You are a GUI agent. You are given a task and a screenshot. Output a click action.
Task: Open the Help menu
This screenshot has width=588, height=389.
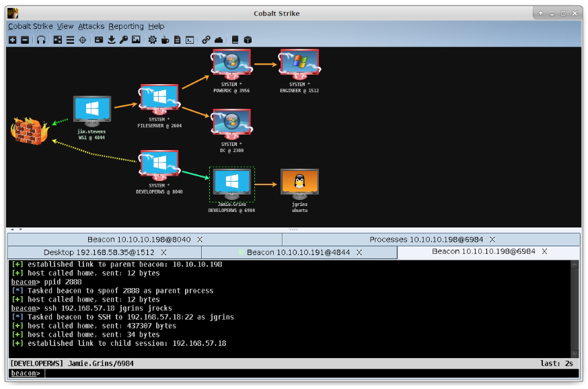[156, 26]
